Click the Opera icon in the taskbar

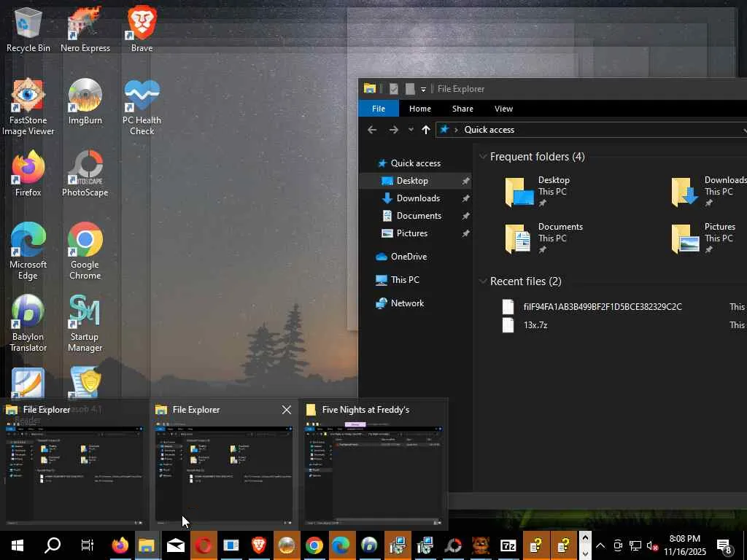204,545
